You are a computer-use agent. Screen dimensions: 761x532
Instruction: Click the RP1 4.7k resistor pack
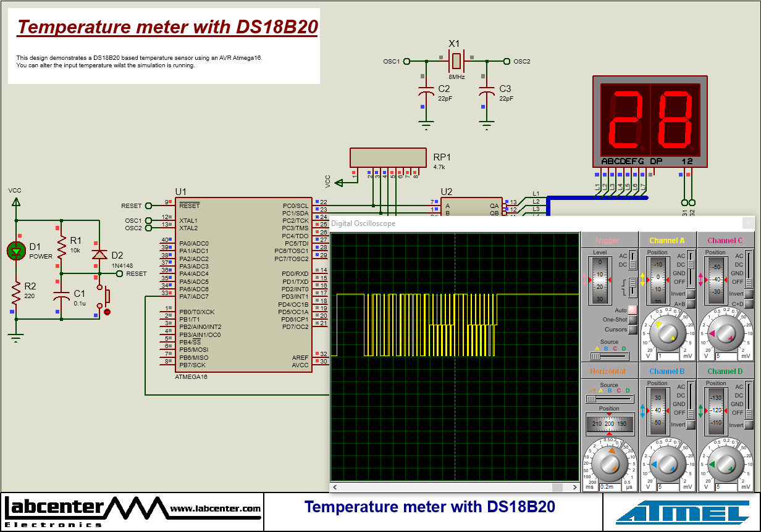388,156
